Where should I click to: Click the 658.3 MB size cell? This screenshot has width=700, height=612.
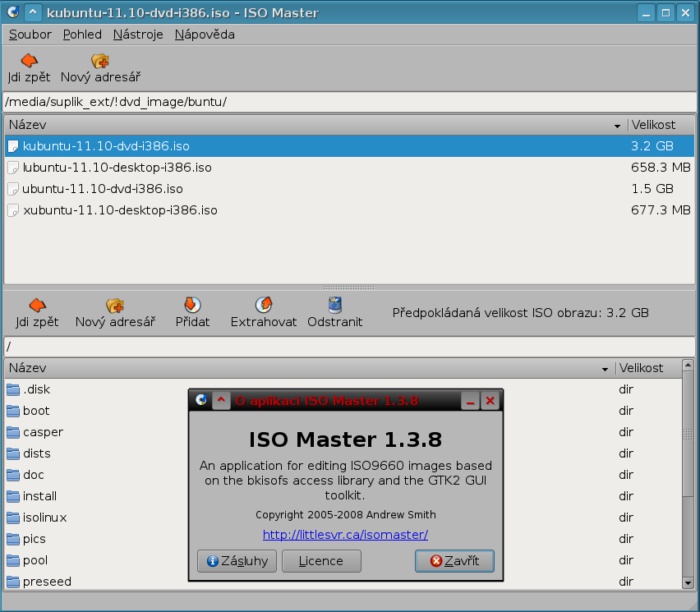pos(661,168)
